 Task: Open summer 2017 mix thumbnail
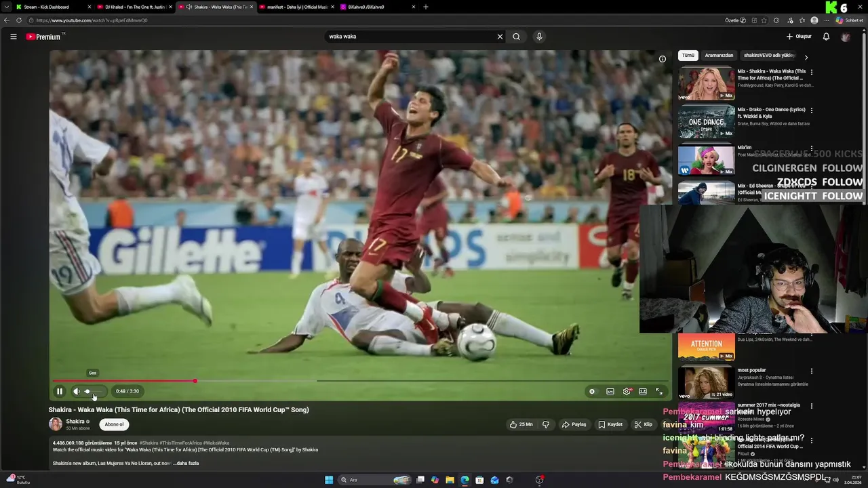click(x=707, y=418)
